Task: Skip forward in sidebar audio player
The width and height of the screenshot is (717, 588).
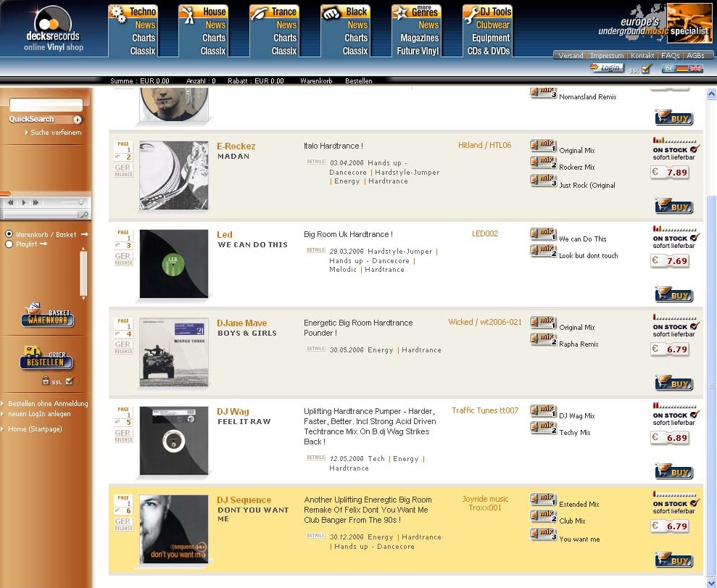Action: point(36,202)
